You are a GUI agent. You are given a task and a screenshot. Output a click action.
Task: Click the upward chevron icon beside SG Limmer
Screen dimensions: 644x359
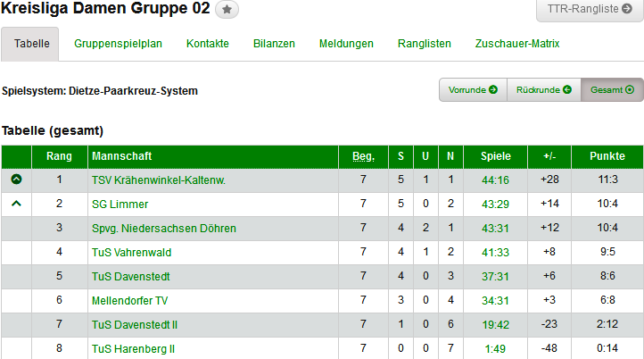(x=16, y=204)
